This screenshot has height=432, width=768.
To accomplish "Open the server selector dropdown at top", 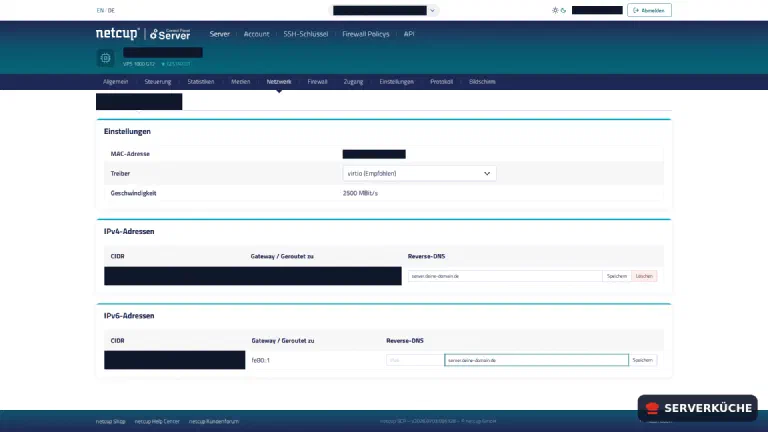I will click(384, 10).
